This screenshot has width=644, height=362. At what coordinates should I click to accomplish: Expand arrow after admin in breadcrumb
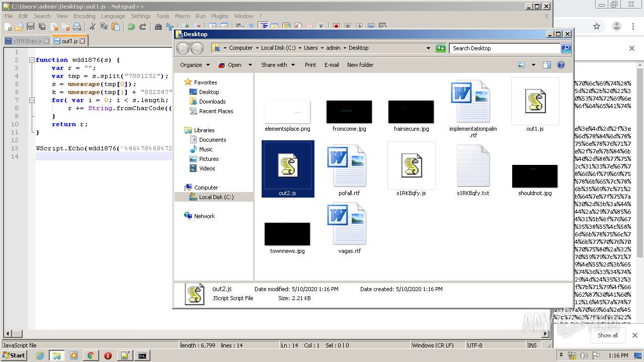(x=345, y=48)
